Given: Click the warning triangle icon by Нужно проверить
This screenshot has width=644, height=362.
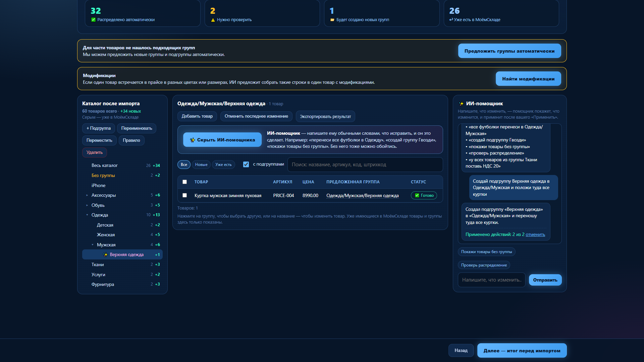Looking at the screenshot, I should pos(213,20).
